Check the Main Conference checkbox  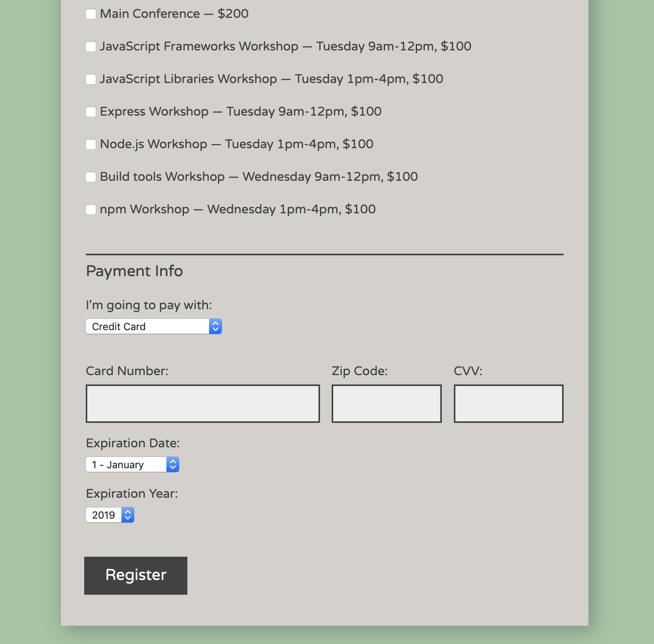coord(90,14)
